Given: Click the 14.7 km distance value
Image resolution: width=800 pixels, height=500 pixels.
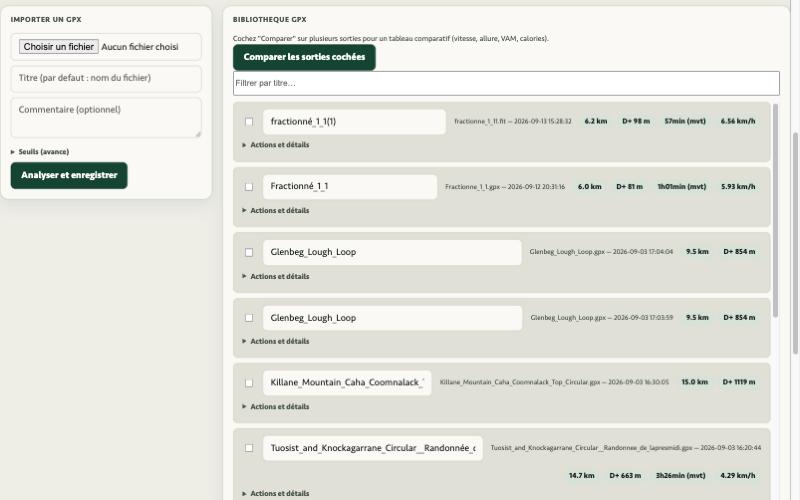Looking at the screenshot, I should 581,476.
